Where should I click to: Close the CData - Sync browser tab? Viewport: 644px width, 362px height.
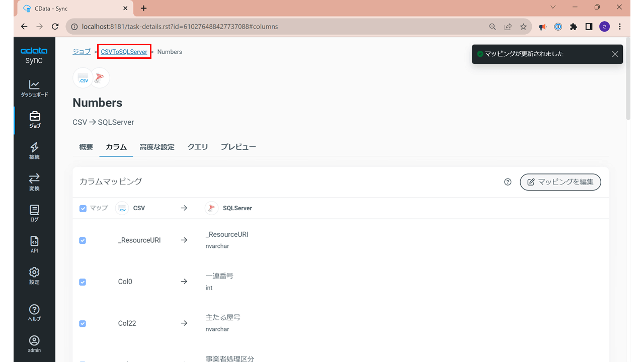coord(125,9)
